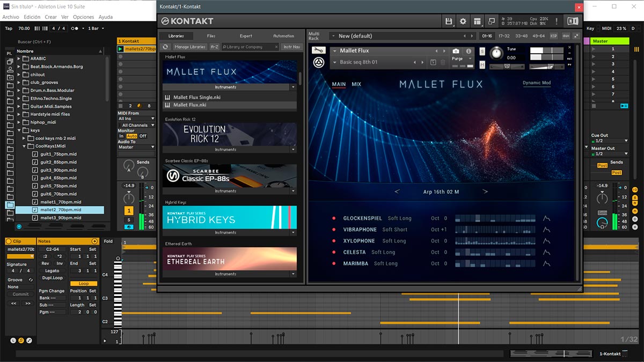Click the Instr Nav button
The width and height of the screenshot is (644, 362).
point(292,47)
